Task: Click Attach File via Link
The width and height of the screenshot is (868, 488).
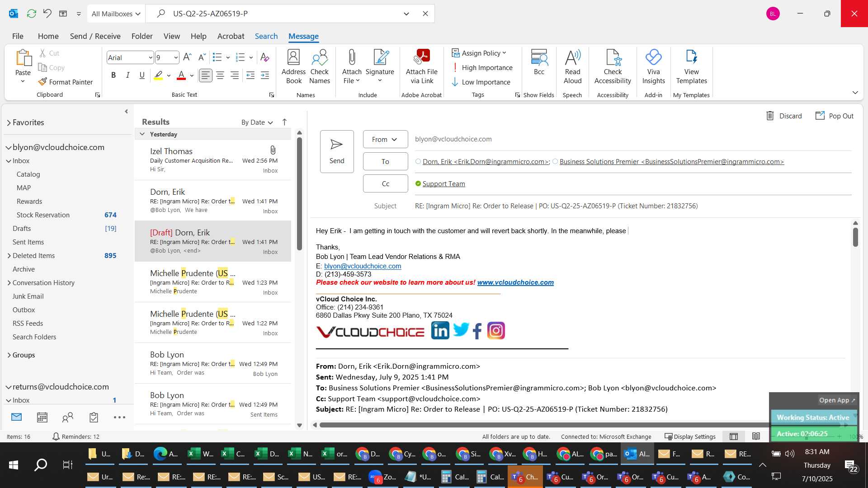Action: click(422, 67)
